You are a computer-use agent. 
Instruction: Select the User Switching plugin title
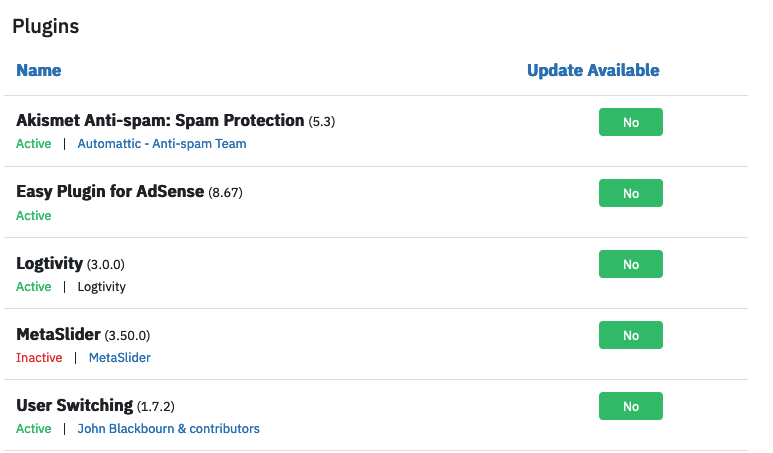(74, 406)
